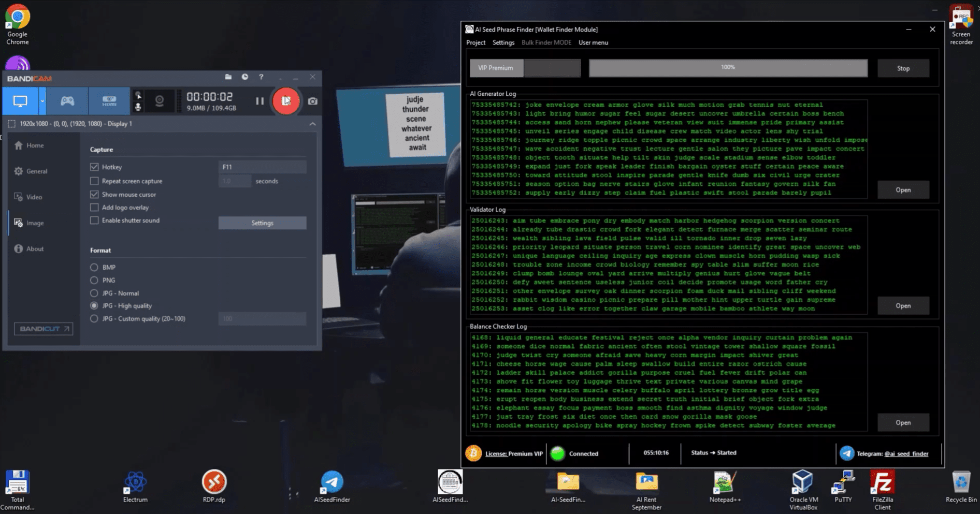Click the 100% progress bar
The height and width of the screenshot is (514, 980).
pyautogui.click(x=728, y=68)
